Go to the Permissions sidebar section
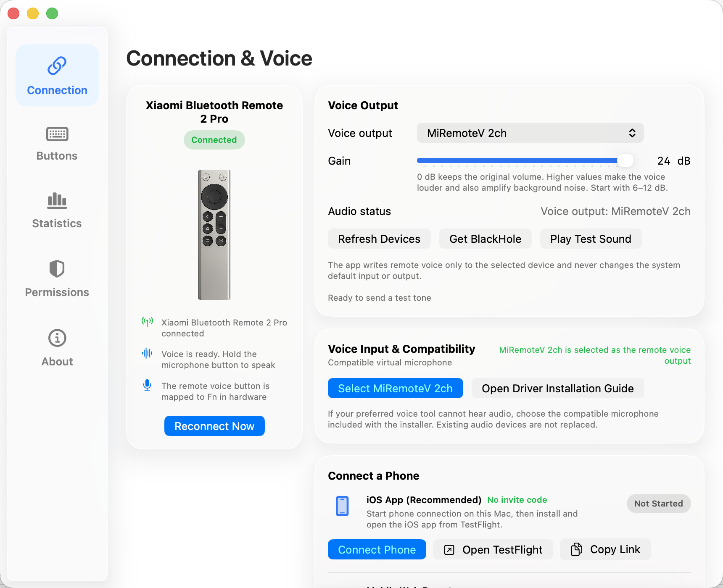This screenshot has height=588, width=723. coord(57,279)
